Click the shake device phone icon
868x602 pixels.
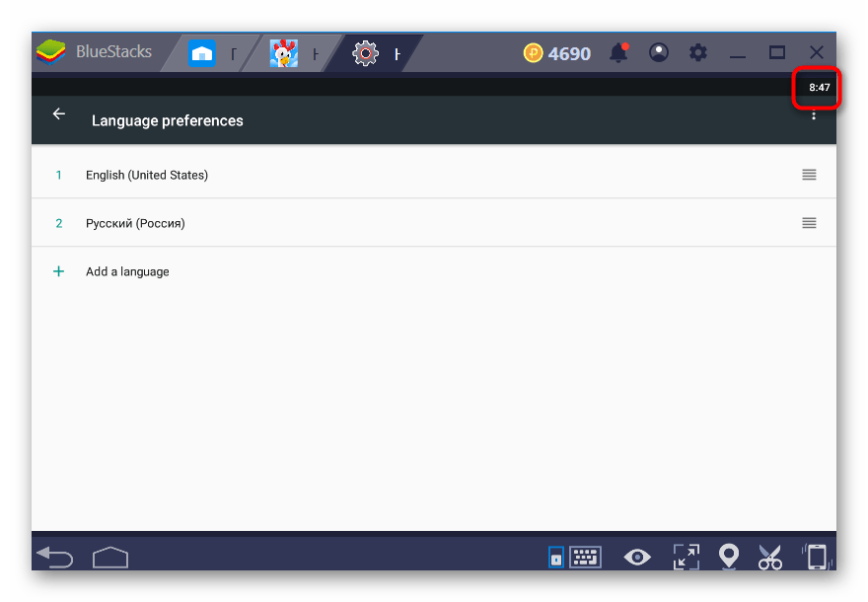pyautogui.click(x=816, y=557)
